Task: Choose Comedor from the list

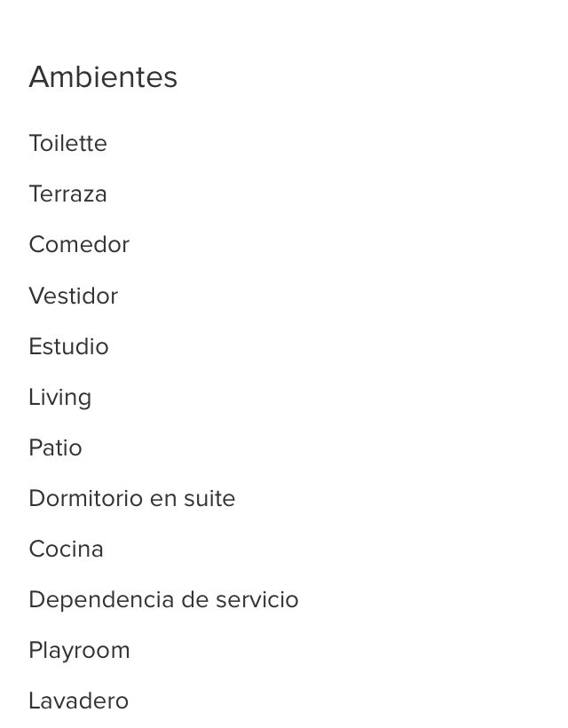Action: point(79,244)
